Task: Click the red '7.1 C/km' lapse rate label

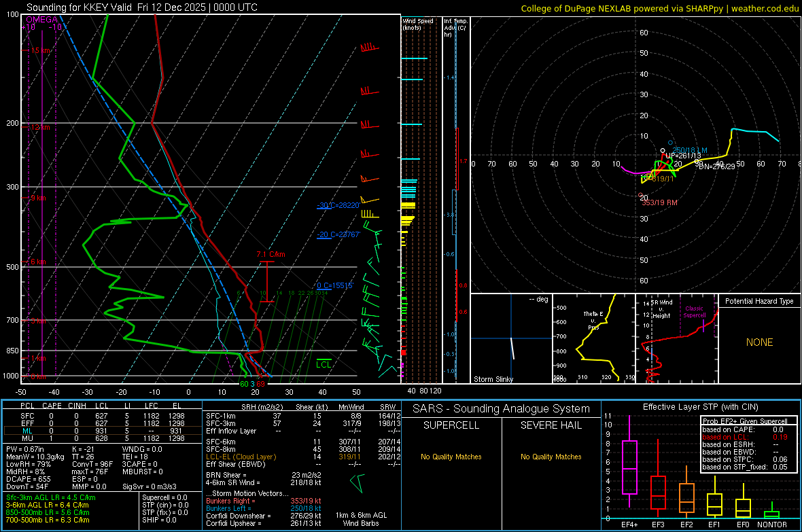Action: (271, 254)
